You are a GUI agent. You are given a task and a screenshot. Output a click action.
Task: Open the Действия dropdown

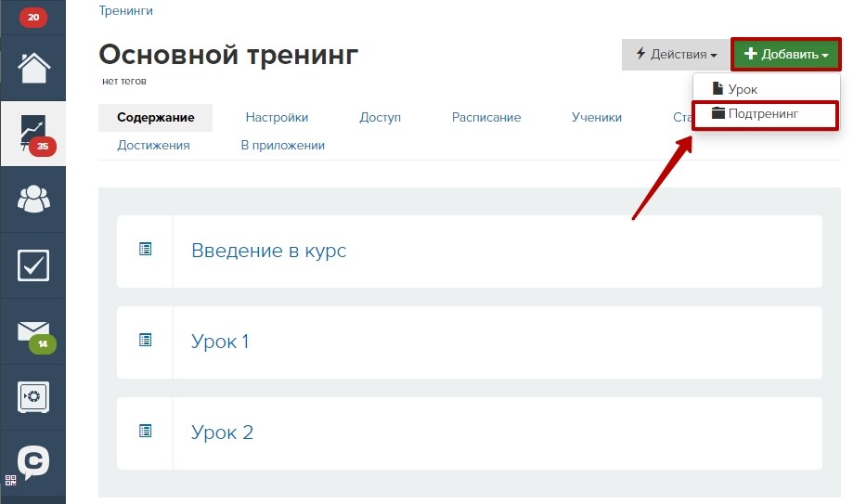[676, 54]
